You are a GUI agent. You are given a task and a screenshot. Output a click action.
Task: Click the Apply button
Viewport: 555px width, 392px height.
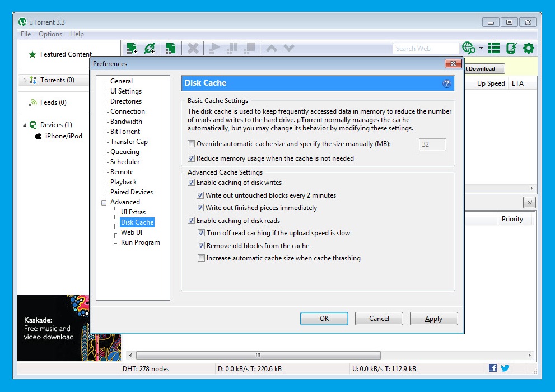433,319
